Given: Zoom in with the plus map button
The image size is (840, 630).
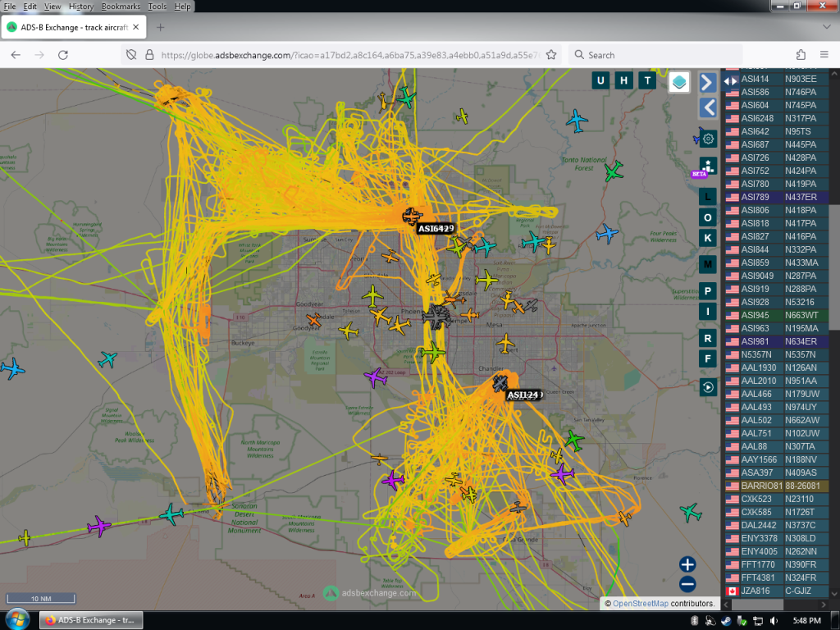Looking at the screenshot, I should [x=687, y=564].
